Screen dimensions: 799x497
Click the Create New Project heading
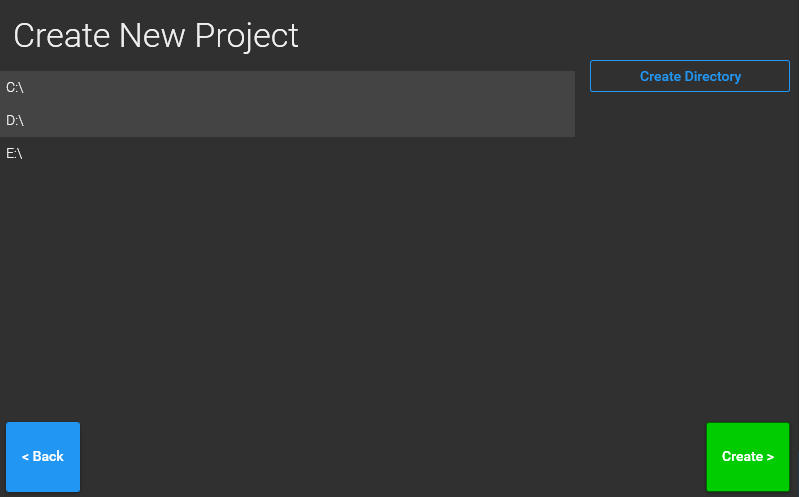156,36
